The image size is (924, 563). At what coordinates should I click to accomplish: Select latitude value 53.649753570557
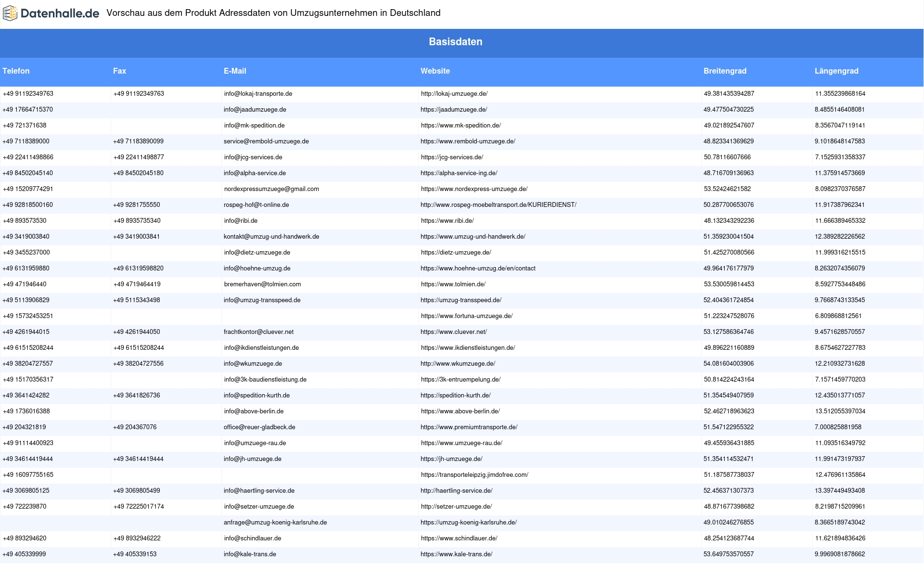pos(729,554)
